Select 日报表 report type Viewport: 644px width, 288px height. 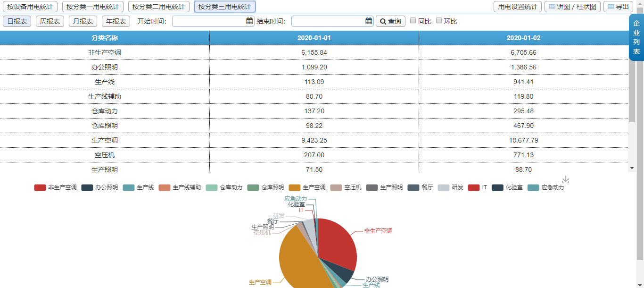coord(17,21)
